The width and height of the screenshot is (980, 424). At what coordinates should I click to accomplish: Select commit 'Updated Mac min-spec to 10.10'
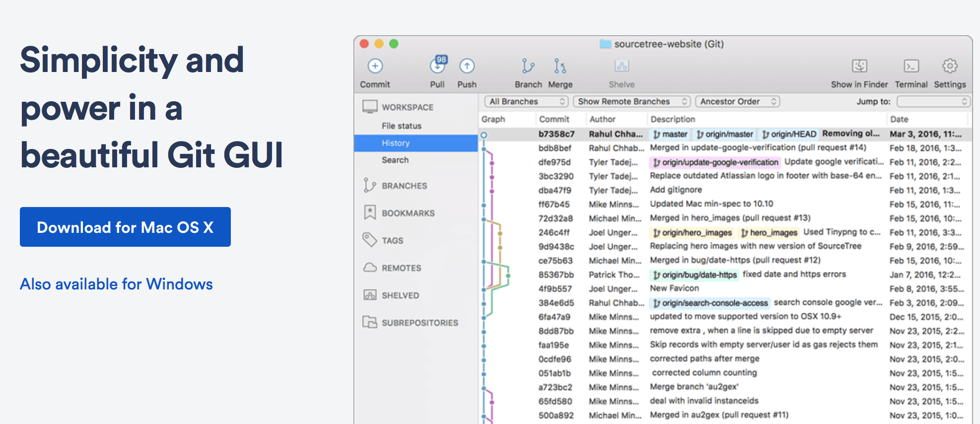pyautogui.click(x=725, y=204)
